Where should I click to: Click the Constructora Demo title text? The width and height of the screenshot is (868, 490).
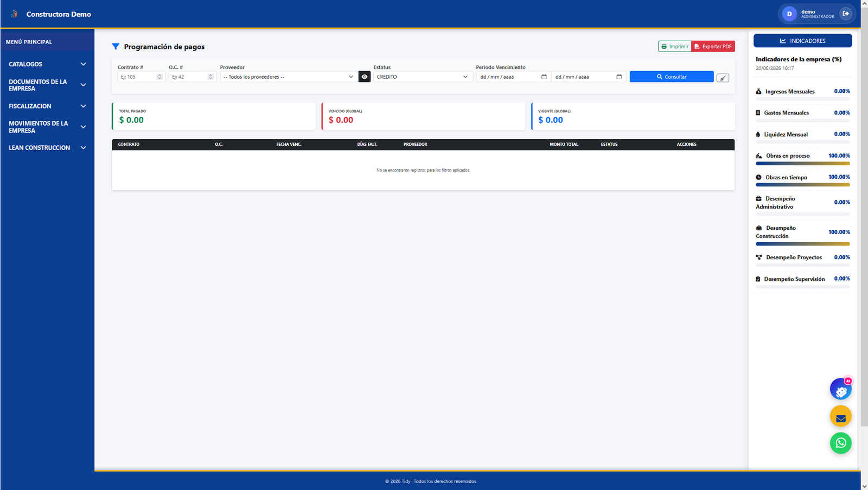(59, 14)
